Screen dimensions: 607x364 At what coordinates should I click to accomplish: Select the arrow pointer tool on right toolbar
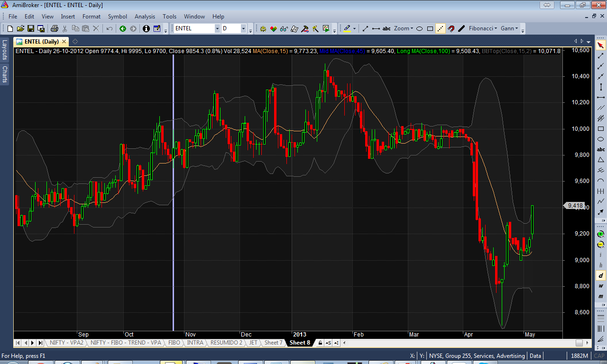pos(601,45)
